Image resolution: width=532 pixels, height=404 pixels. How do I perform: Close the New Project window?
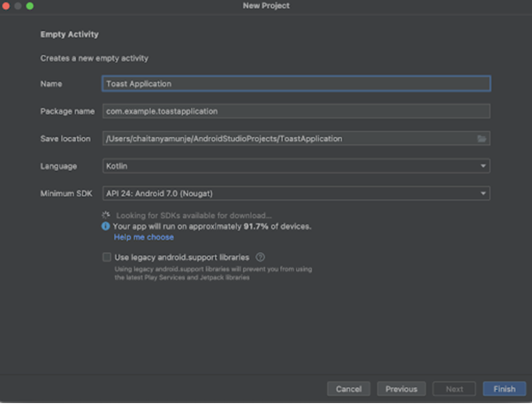pos(6,6)
